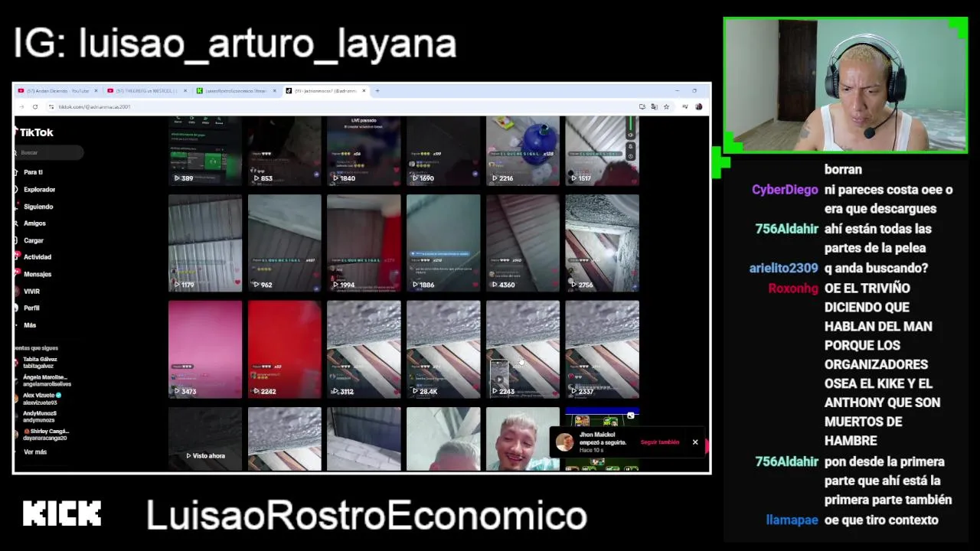Bookmark this page with the star icon
This screenshot has height=551, width=980.
[x=666, y=107]
